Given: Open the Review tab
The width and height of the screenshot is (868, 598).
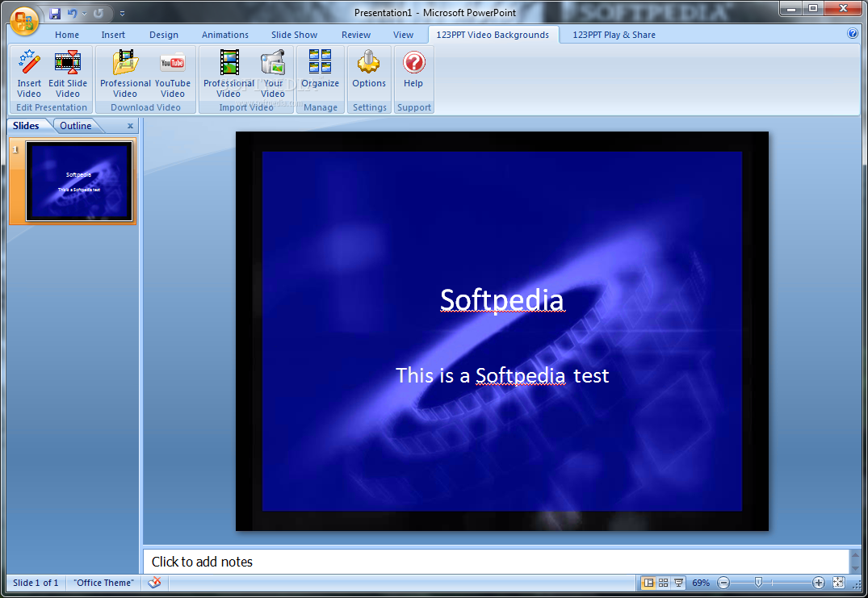Looking at the screenshot, I should point(356,34).
